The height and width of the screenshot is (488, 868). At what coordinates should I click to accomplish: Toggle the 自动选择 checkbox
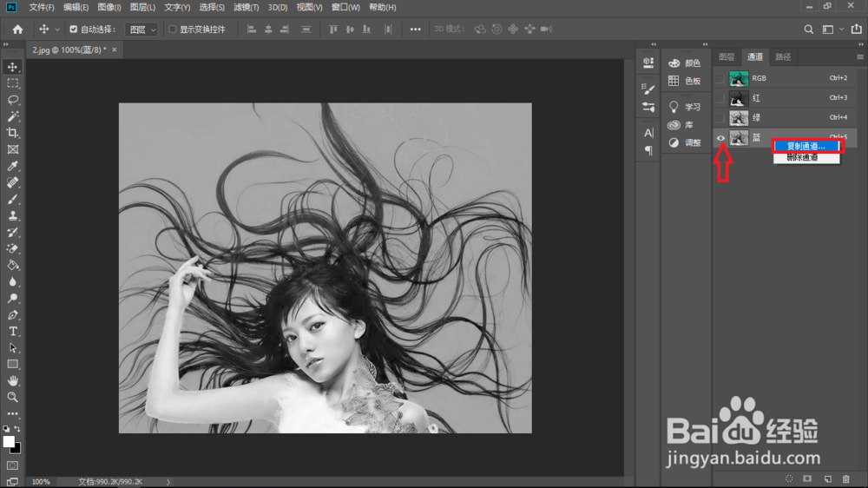click(x=73, y=30)
